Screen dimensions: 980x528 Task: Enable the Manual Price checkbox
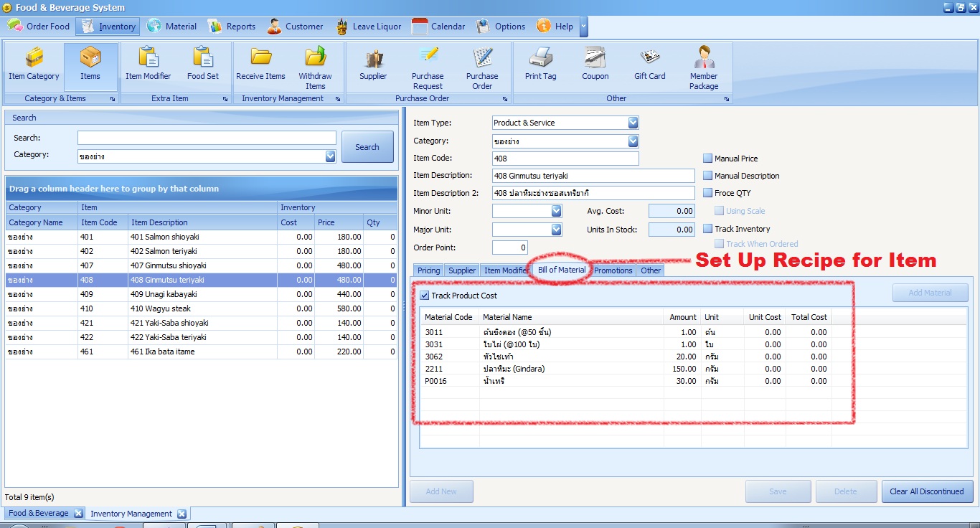click(708, 159)
